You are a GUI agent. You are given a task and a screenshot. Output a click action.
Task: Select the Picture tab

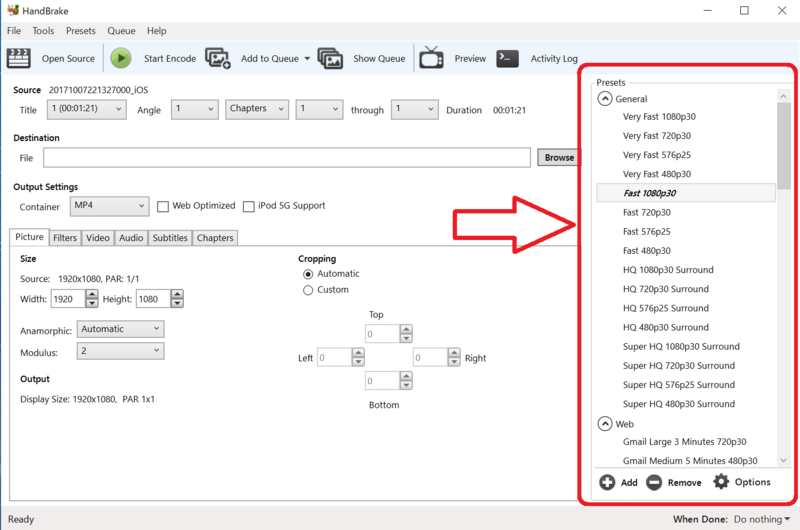pos(29,237)
